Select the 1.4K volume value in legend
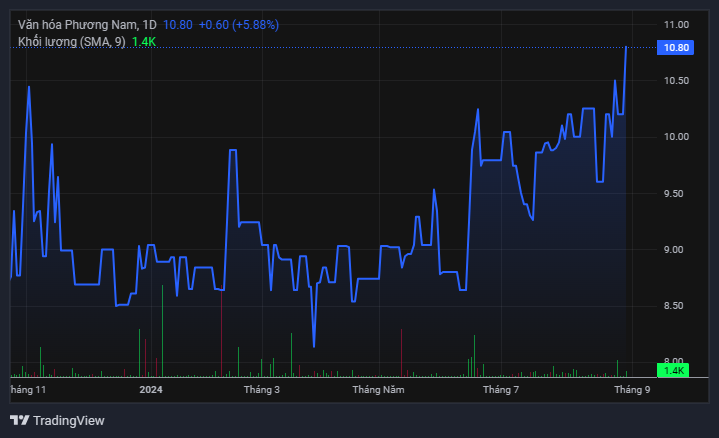This screenshot has width=719, height=438. click(144, 42)
